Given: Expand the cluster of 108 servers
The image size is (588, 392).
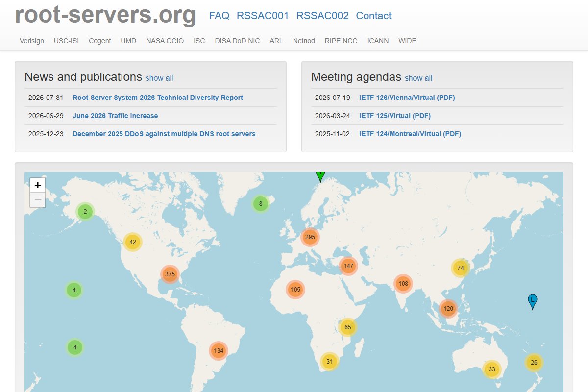Looking at the screenshot, I should coord(403,284).
